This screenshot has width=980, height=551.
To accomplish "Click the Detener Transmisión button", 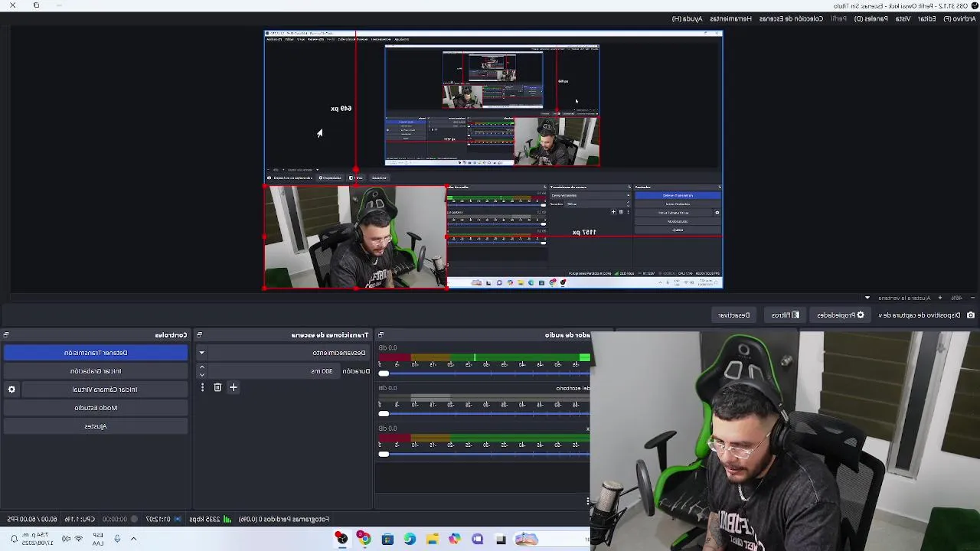I will 96,353.
